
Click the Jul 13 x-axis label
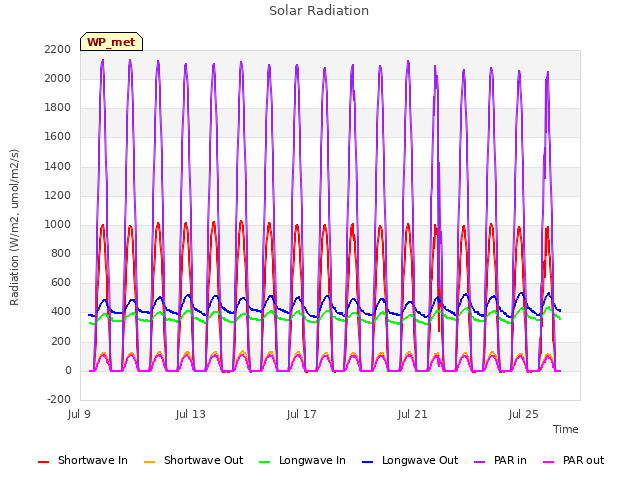(191, 414)
